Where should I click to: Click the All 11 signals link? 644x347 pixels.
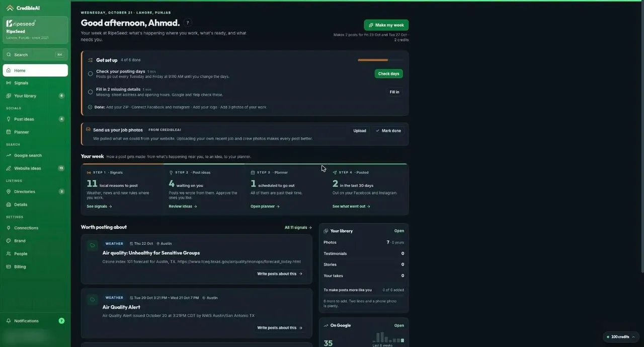(298, 228)
